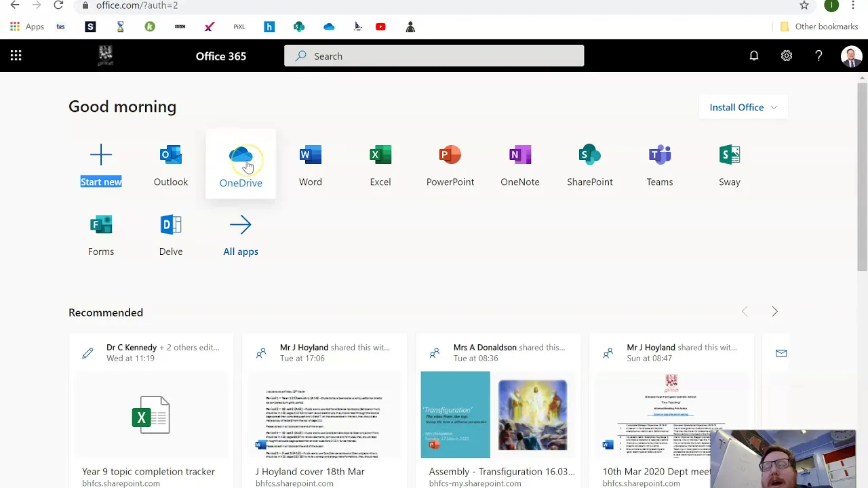The height and width of the screenshot is (488, 868).
Task: Click the address bar URL
Action: 137,5
